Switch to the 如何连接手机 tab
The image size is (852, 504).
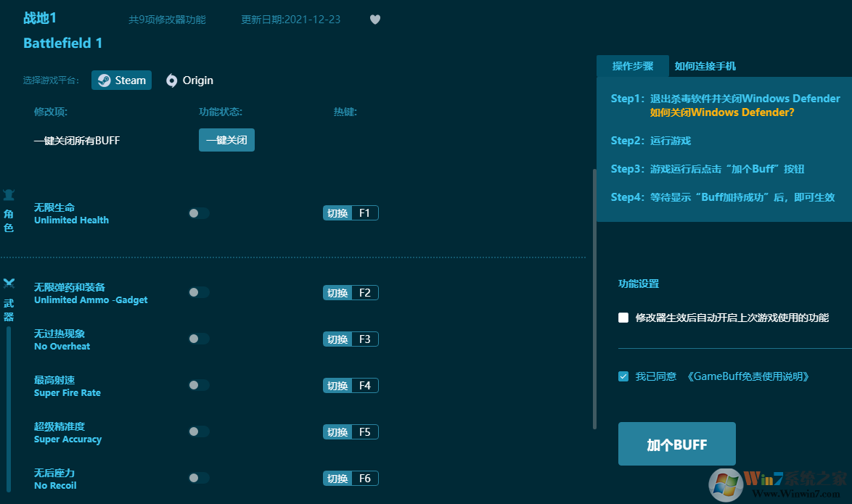(x=705, y=66)
